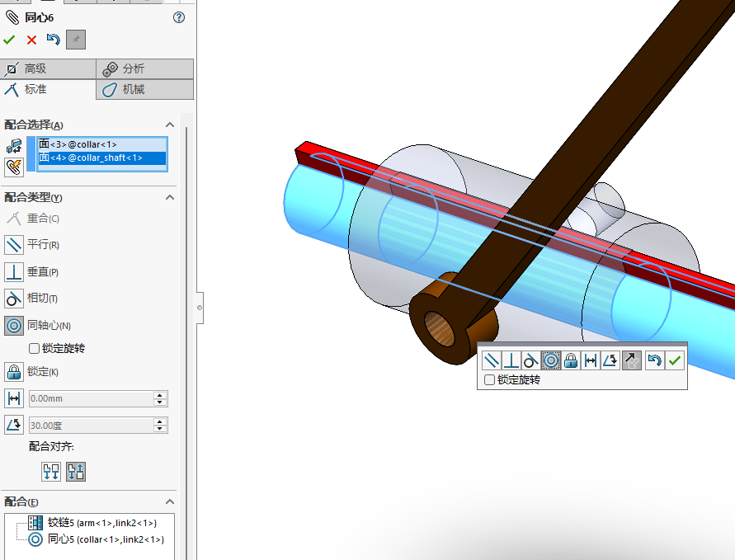Image resolution: width=735 pixels, height=560 pixels.
Task: Confirm mate with green check in property panel
Action: click(9, 40)
